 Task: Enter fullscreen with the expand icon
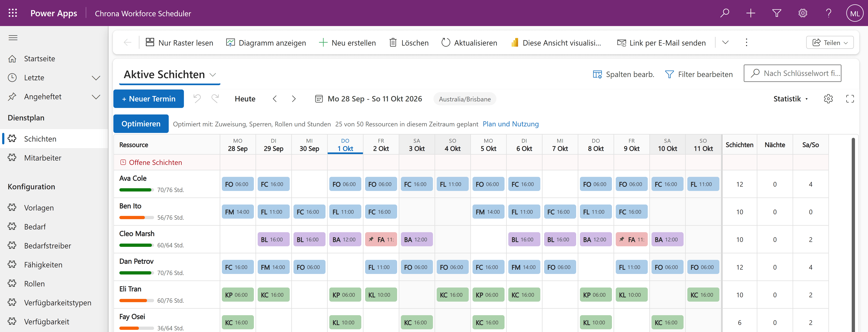850,99
